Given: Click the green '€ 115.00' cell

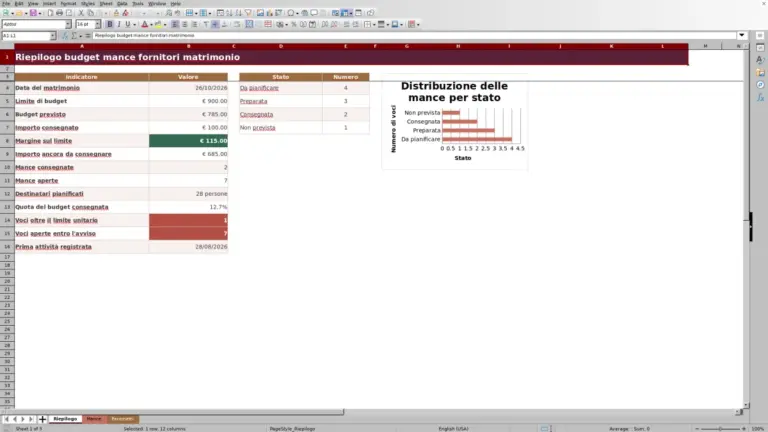Looking at the screenshot, I should (188, 141).
